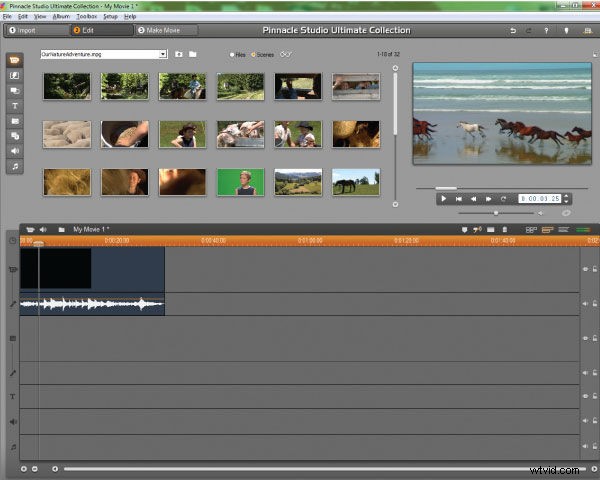The height and width of the screenshot is (480, 600).
Task: Click the preview volume slider knob
Action: tap(496, 213)
